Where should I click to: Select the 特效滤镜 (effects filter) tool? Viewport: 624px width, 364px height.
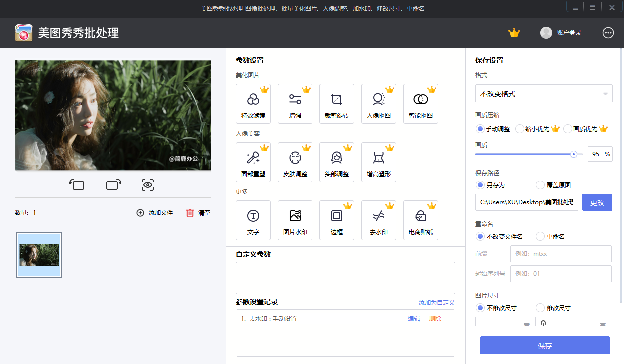[253, 103]
